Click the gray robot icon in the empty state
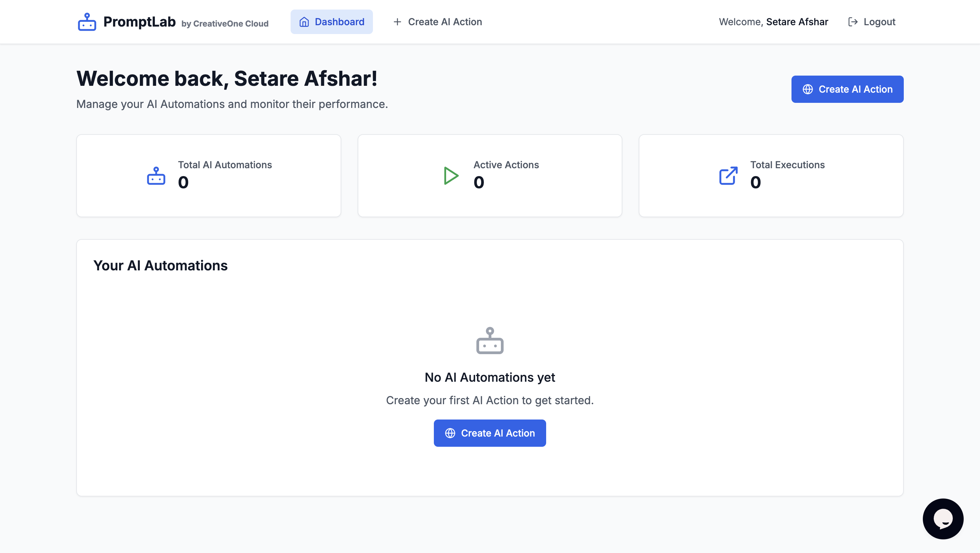This screenshot has height=553, width=980. coord(490,341)
